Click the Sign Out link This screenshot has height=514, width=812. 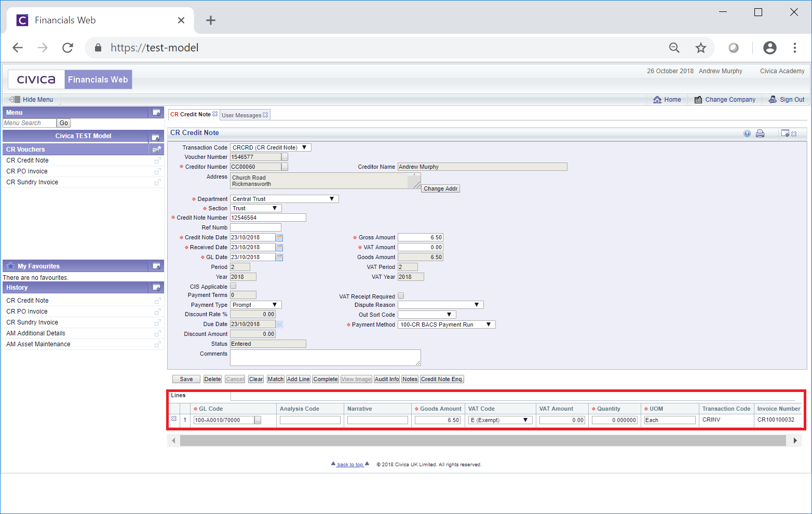tap(787, 100)
